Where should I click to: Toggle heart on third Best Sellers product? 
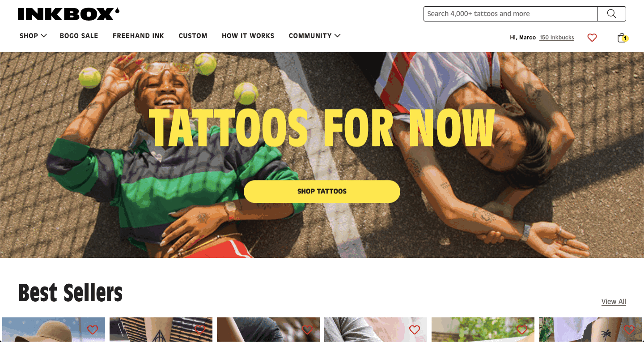coord(307,330)
